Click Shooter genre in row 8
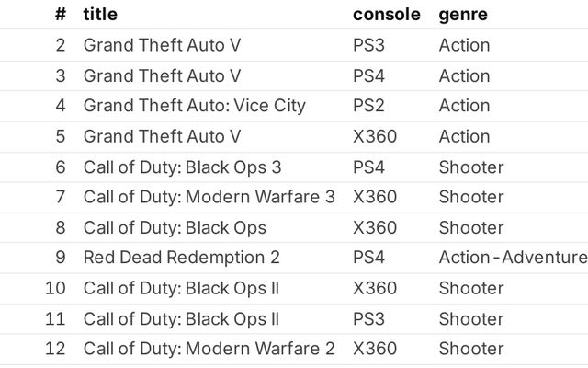588x368 pixels. coord(471,227)
